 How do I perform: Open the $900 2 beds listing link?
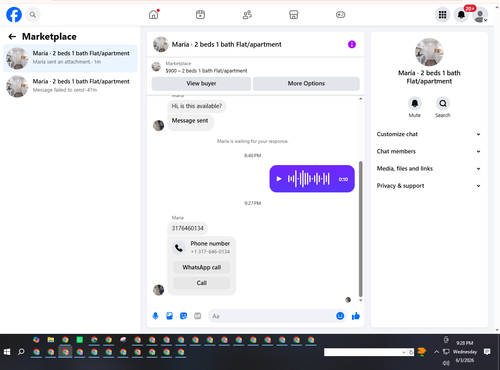(206, 71)
